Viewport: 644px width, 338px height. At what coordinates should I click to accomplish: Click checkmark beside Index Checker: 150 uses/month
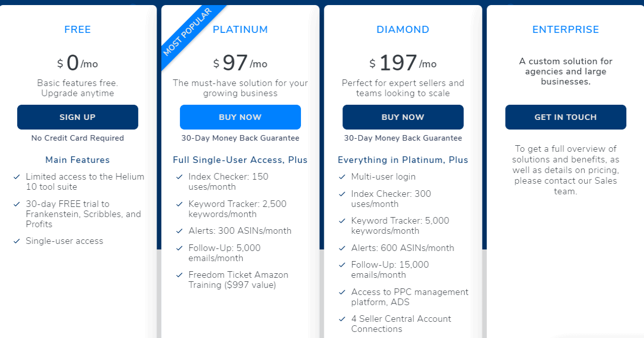click(x=179, y=177)
